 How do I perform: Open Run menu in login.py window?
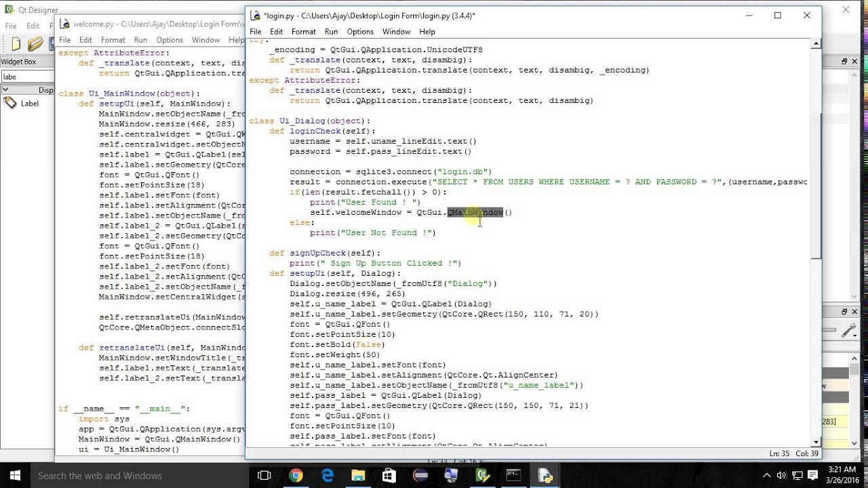click(x=331, y=32)
